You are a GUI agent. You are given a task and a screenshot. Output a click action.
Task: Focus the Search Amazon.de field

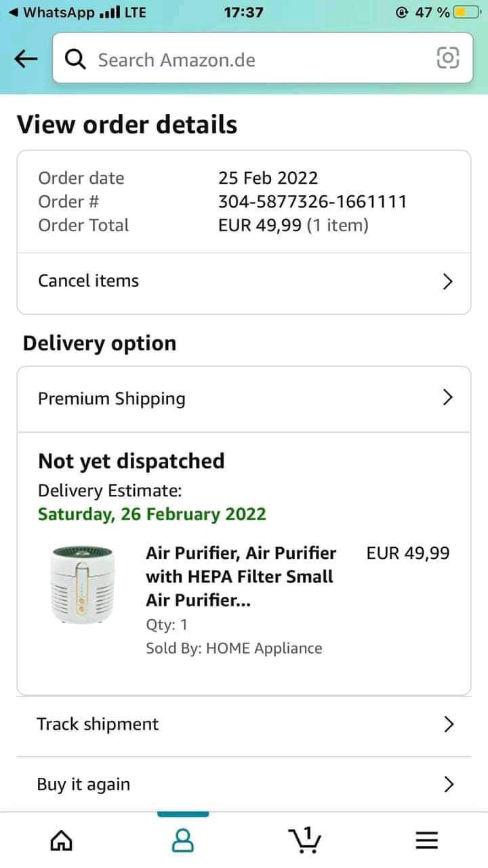258,60
